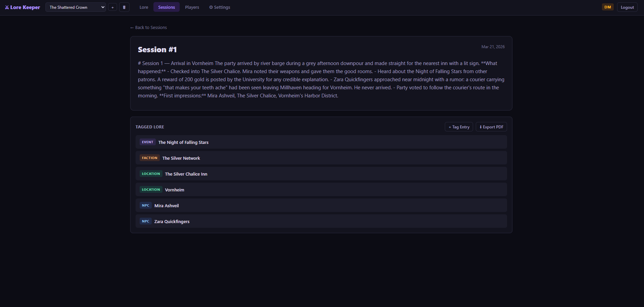Screen dimensions: 644x307
Task: Open the Shattered Crown campaign dropdown
Action: (76, 7)
